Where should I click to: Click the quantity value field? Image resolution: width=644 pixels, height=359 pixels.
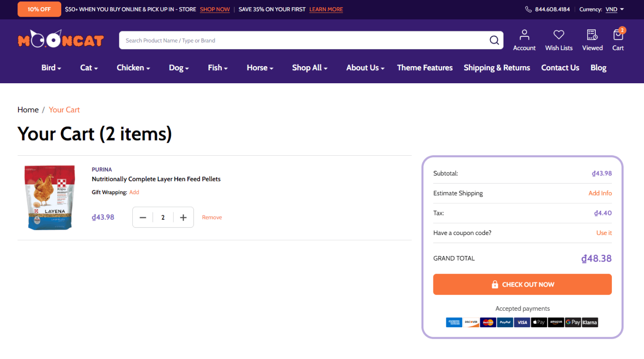coord(163,217)
